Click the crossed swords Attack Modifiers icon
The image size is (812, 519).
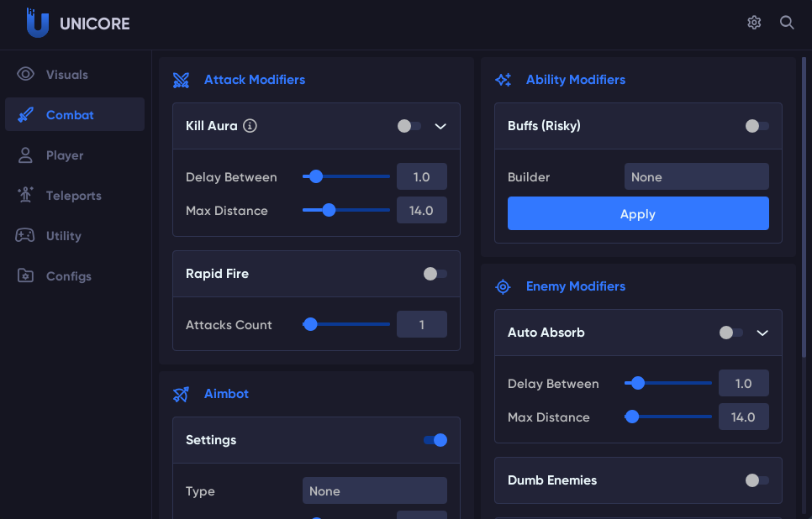[181, 80]
